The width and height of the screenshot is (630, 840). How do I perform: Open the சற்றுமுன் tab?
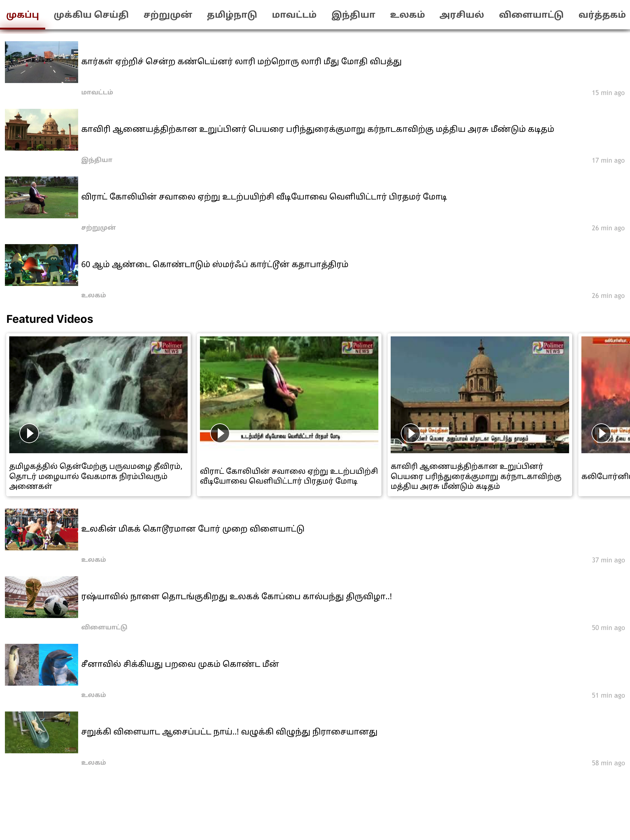tap(168, 15)
